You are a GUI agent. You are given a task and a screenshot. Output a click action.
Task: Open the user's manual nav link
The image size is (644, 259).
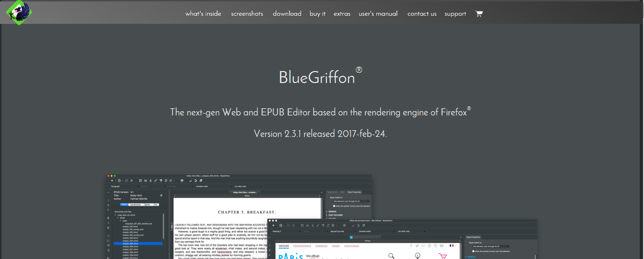pos(378,13)
